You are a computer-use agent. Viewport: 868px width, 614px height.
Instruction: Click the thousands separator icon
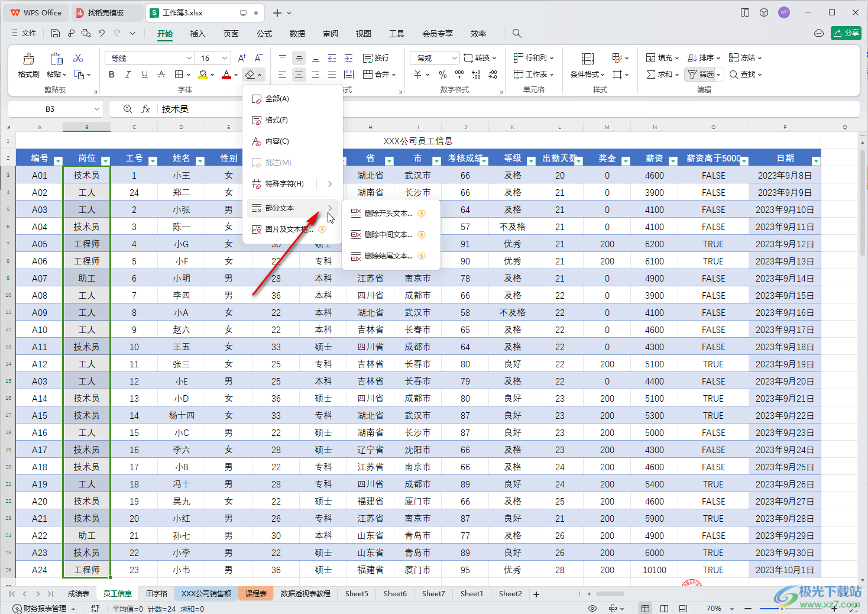[x=459, y=75]
